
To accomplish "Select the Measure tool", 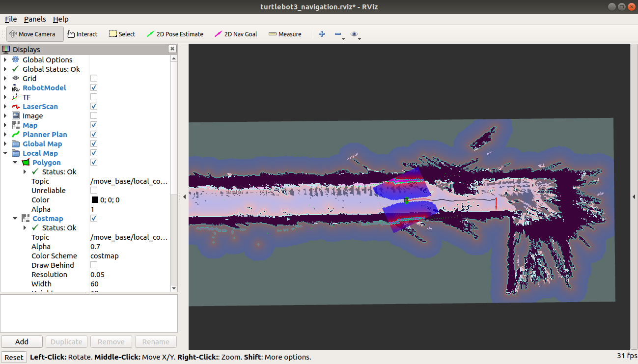I will click(285, 34).
